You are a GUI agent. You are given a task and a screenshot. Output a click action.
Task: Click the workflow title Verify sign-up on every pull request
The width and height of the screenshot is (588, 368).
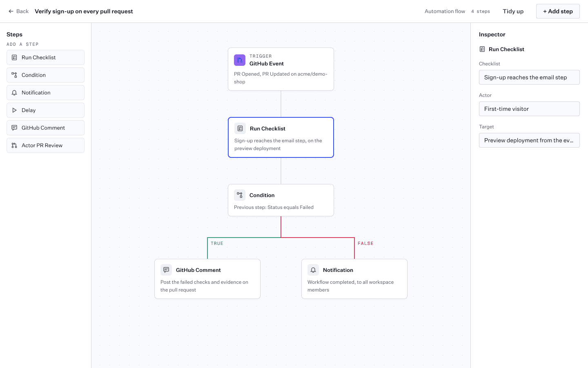coord(84,11)
